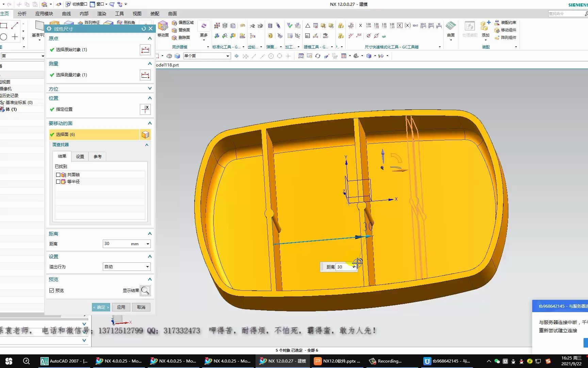Image resolution: width=588 pixels, height=368 pixels.
Task: Switch to the 设置 tab in 面查找器
Action: pyautogui.click(x=80, y=156)
